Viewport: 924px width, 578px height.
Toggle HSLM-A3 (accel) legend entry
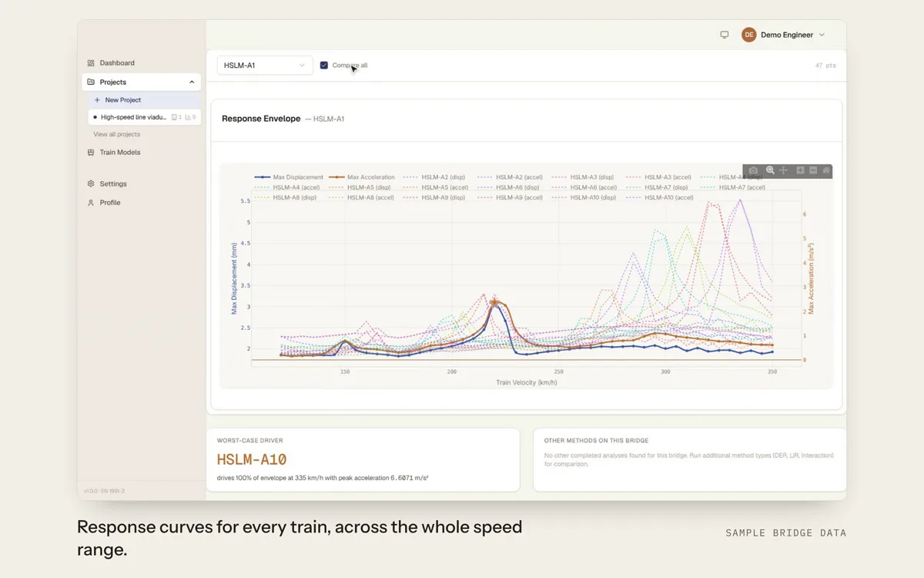(658, 177)
